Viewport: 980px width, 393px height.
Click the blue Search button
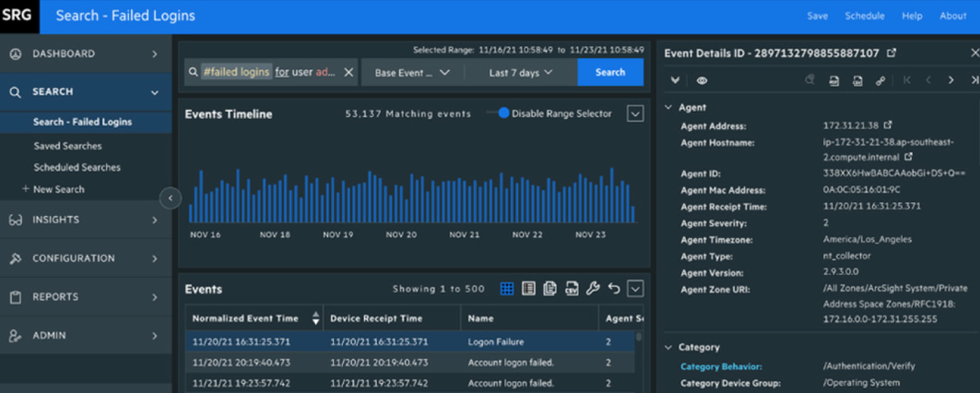click(610, 73)
